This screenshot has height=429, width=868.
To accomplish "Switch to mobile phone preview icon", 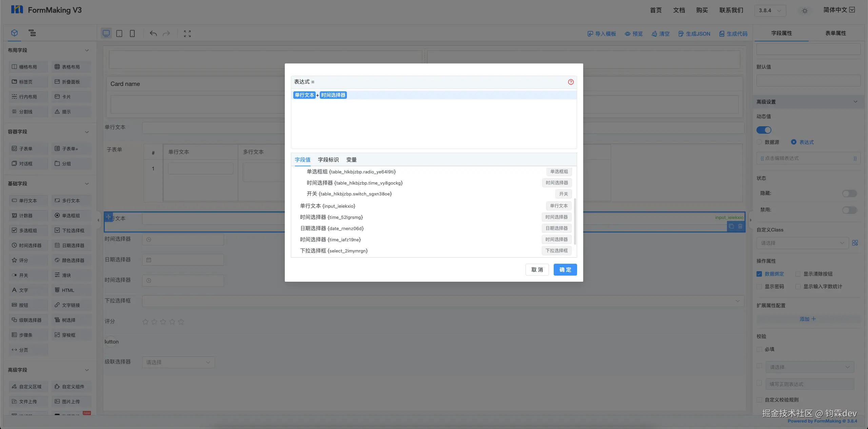I will (132, 34).
